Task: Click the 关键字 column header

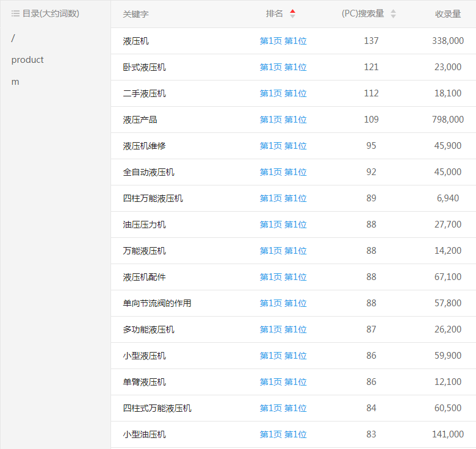Action: tap(135, 13)
